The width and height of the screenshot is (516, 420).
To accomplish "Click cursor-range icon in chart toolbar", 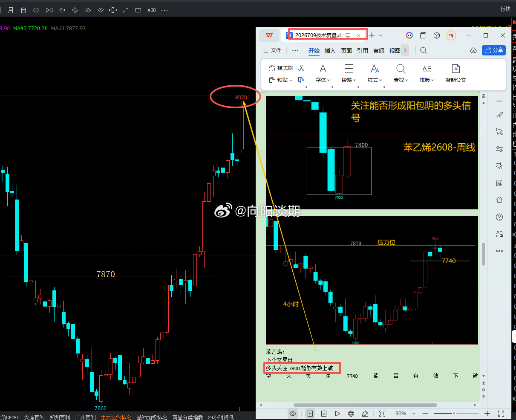I will coord(113,9).
